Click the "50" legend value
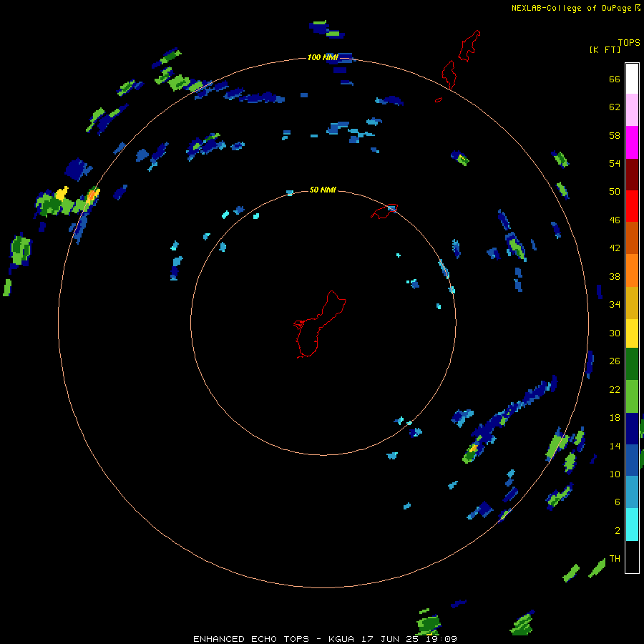 615,192
